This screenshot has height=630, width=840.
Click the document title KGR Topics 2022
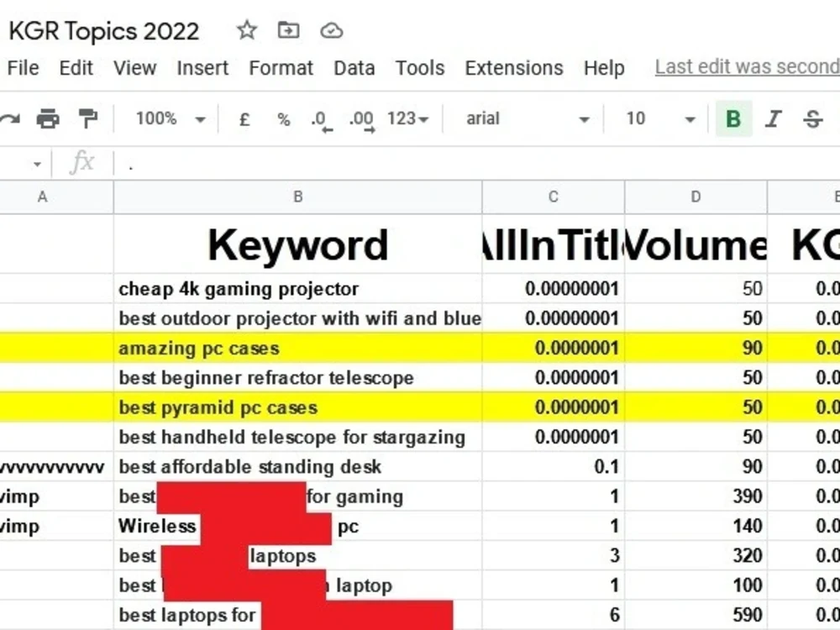click(104, 31)
